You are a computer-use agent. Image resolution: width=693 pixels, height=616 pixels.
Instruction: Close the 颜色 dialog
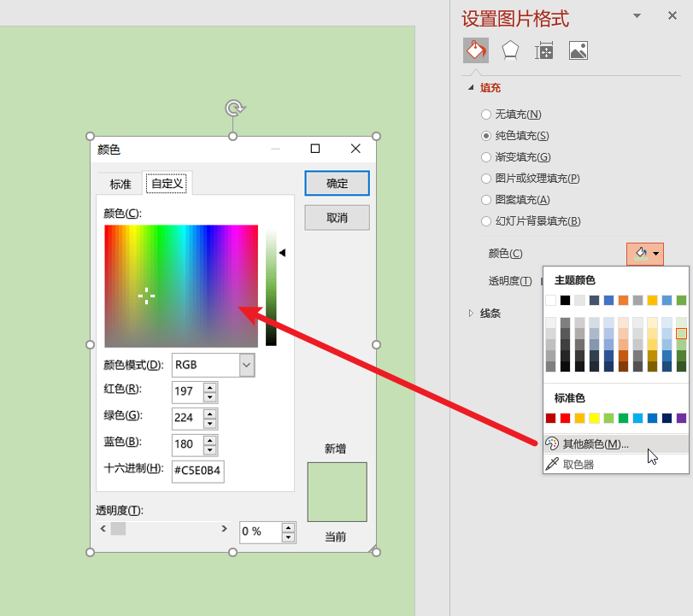pos(355,149)
